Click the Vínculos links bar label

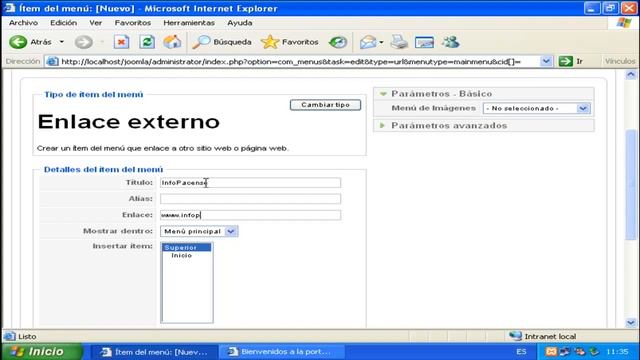click(x=620, y=61)
